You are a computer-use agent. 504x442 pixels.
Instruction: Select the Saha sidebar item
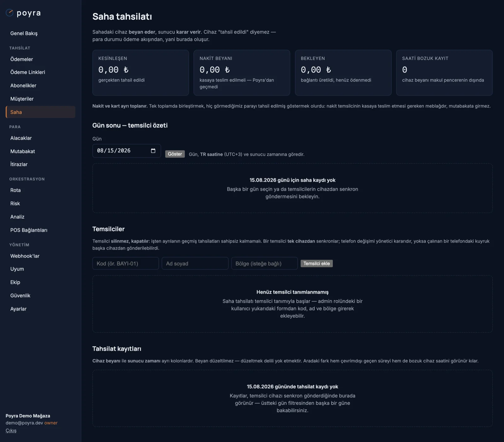point(40,112)
